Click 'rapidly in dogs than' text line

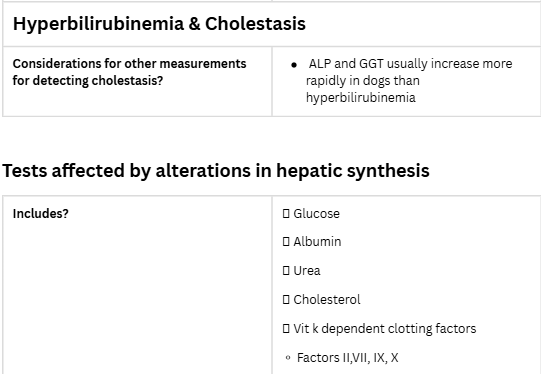[363, 81]
